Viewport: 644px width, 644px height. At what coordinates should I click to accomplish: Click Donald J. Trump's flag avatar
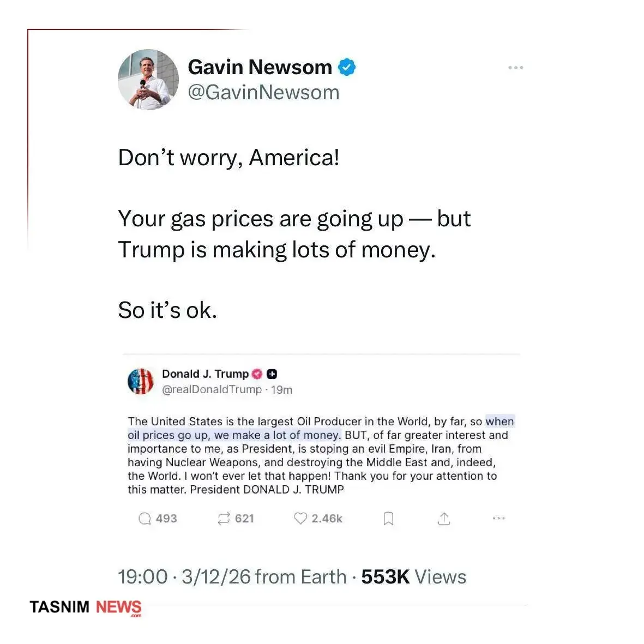pos(141,381)
